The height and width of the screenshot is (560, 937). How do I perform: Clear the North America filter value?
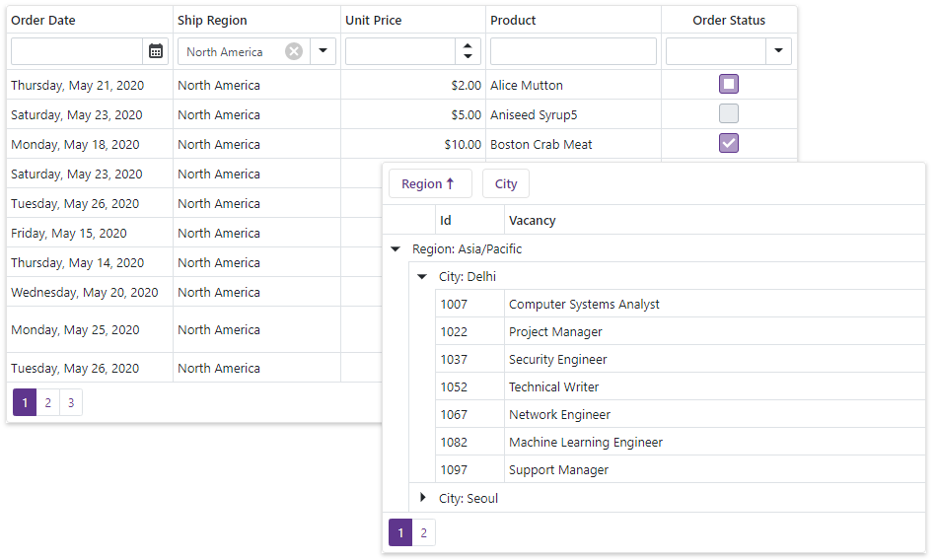(294, 51)
